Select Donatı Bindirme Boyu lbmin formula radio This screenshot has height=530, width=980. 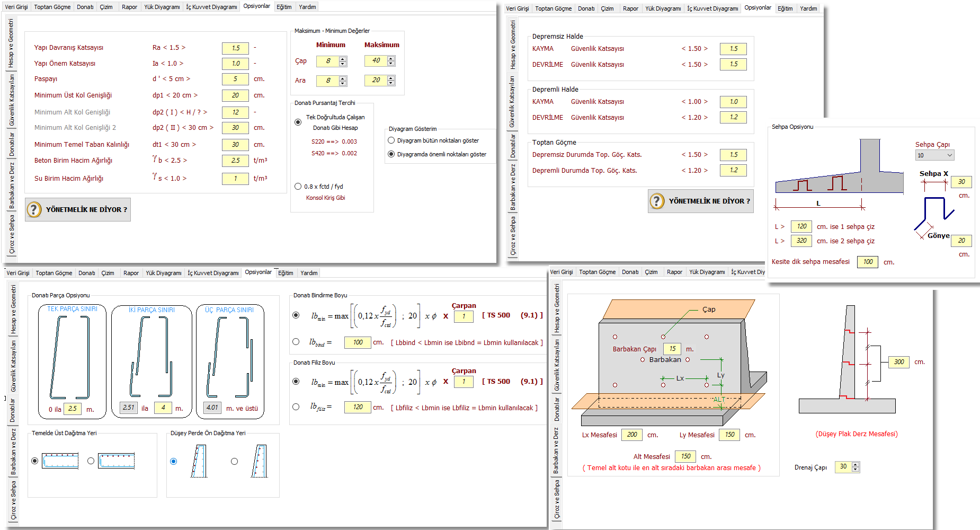coord(296,315)
